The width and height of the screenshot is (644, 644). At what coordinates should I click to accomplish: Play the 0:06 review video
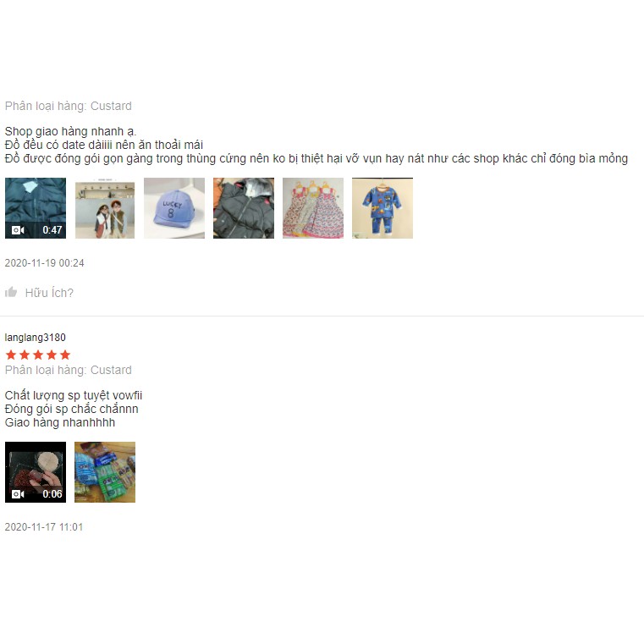[x=36, y=472]
